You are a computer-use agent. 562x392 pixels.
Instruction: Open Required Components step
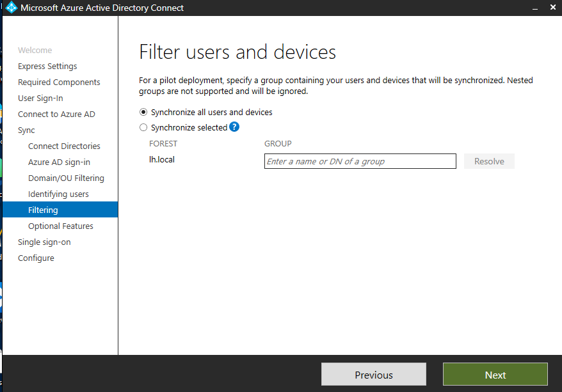[59, 82]
